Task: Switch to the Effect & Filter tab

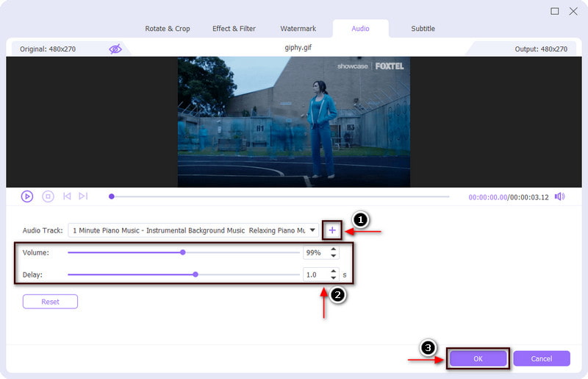Action: pos(234,29)
